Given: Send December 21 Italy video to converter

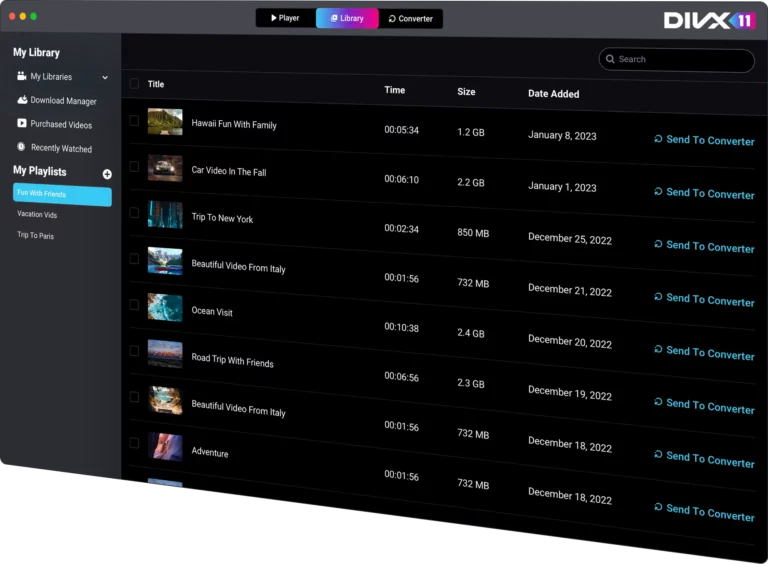Looking at the screenshot, I should coord(704,299).
